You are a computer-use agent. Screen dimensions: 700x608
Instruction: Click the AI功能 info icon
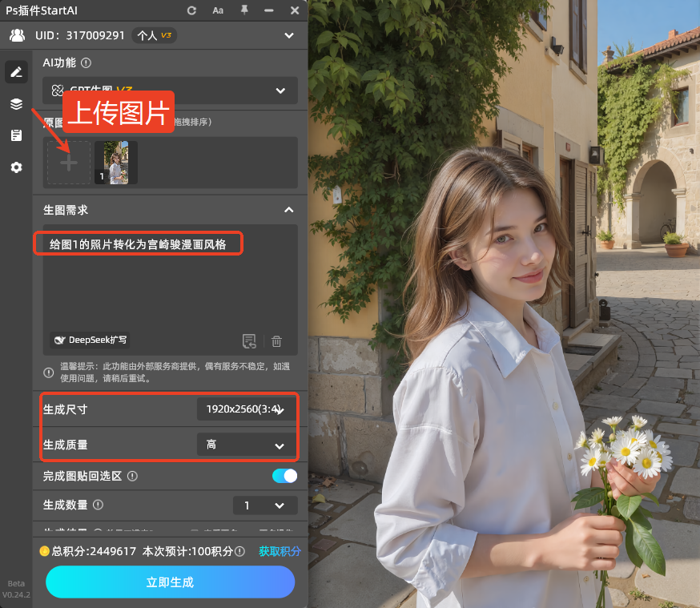[86, 63]
